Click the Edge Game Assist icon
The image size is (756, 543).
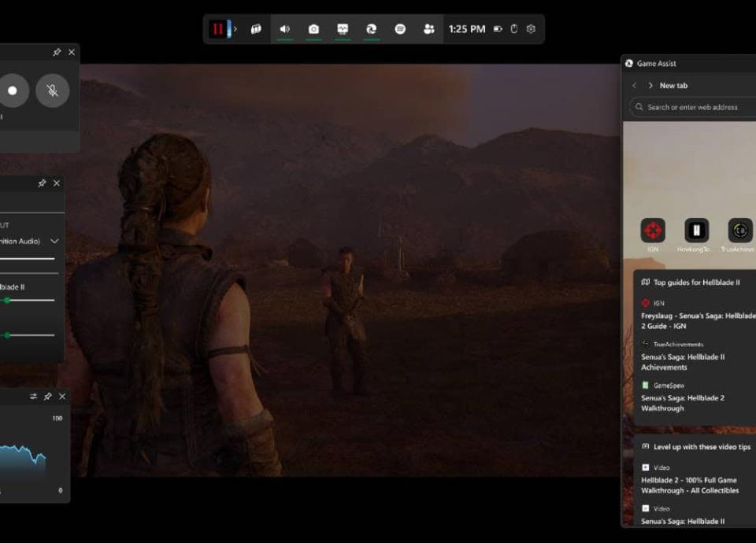click(371, 29)
